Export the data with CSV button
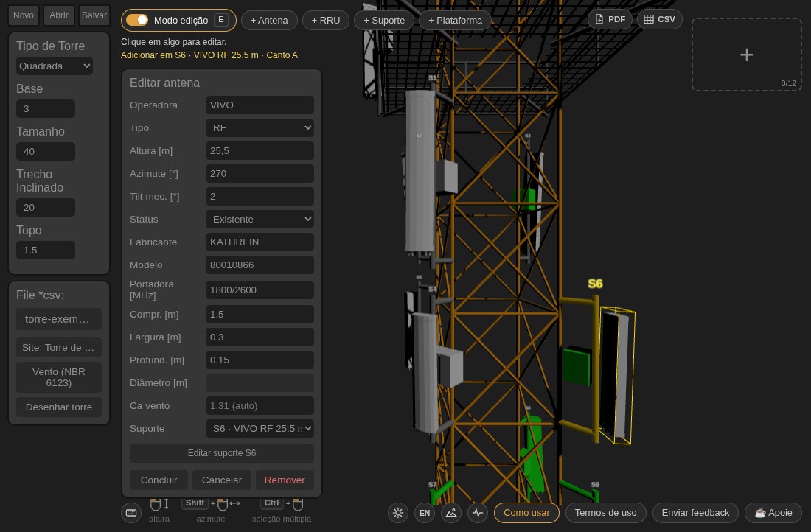This screenshot has height=532, width=811. 659,19
